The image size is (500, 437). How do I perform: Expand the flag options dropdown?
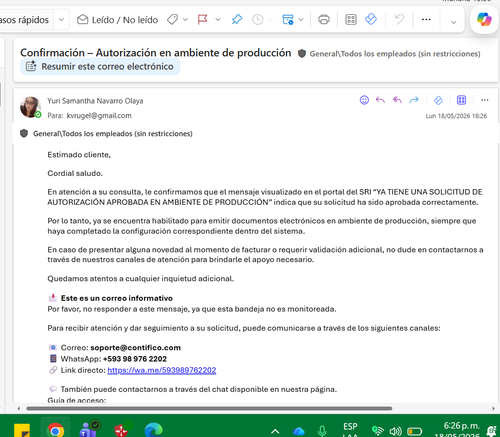tap(218, 20)
